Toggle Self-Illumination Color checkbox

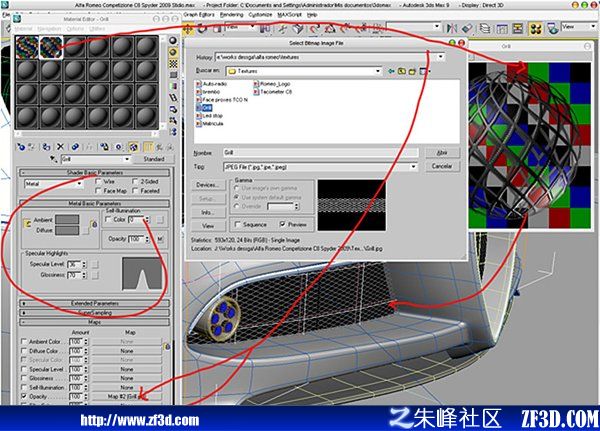(x=108, y=219)
